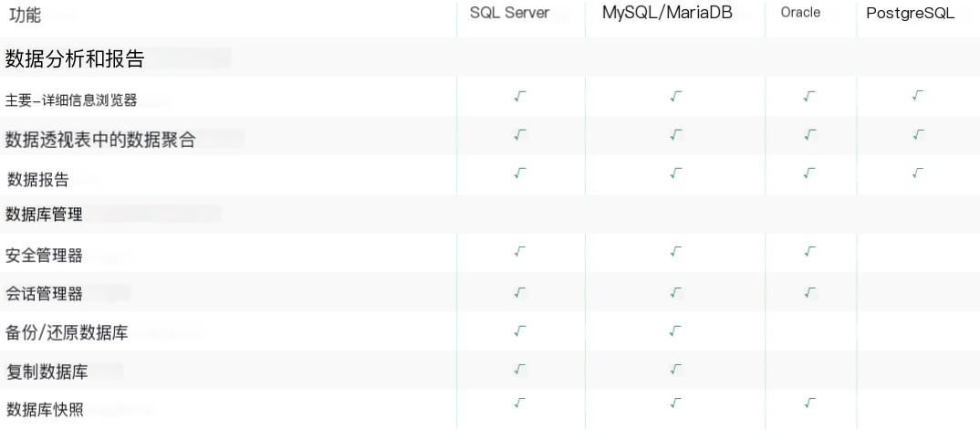
Task: Select the 数据分析和报告 section heading
Action: pyautogui.click(x=75, y=58)
